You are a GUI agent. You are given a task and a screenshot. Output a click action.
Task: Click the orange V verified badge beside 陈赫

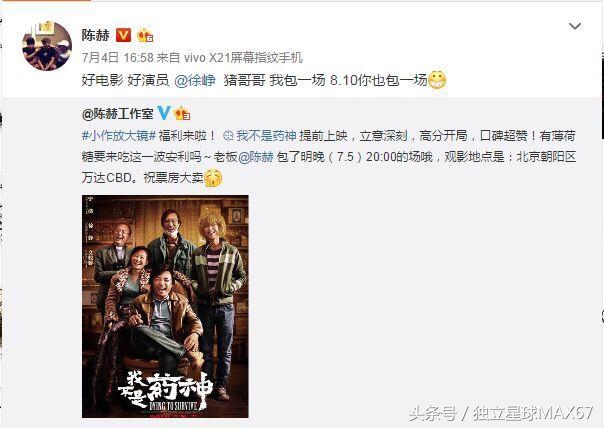(123, 35)
